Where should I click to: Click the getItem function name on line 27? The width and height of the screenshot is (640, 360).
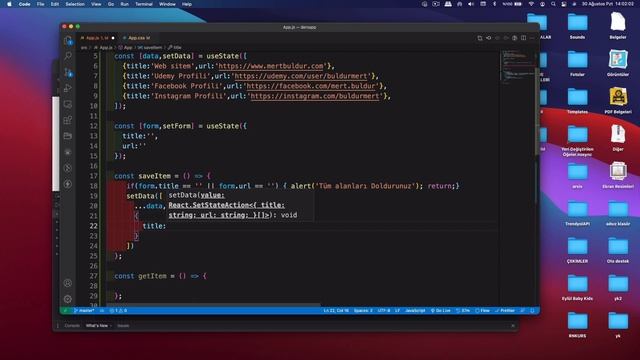coord(152,276)
